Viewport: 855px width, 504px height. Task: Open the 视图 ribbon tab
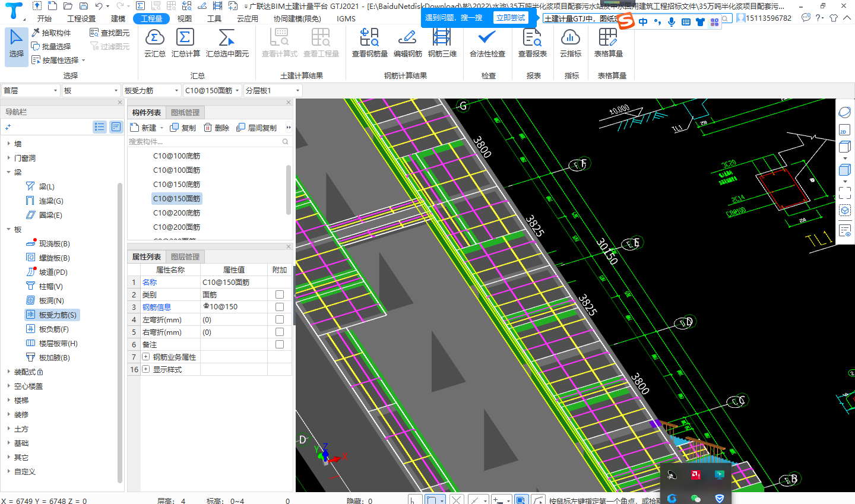[185, 18]
